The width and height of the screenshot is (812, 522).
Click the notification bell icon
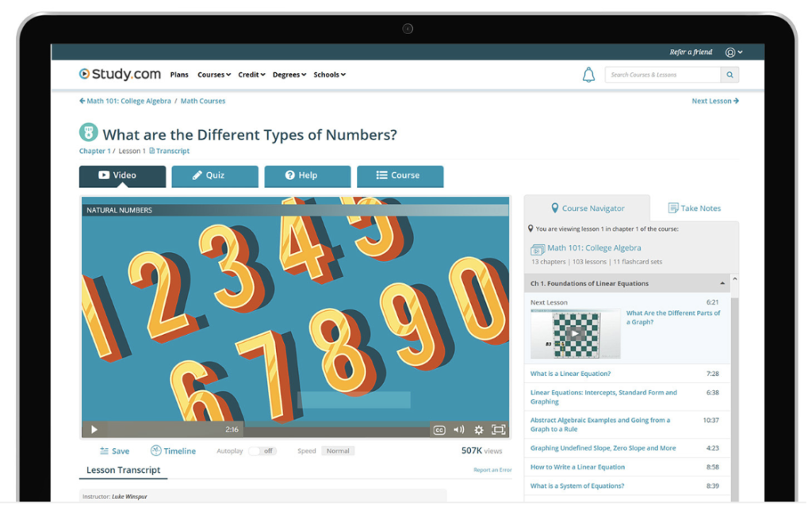click(x=588, y=75)
